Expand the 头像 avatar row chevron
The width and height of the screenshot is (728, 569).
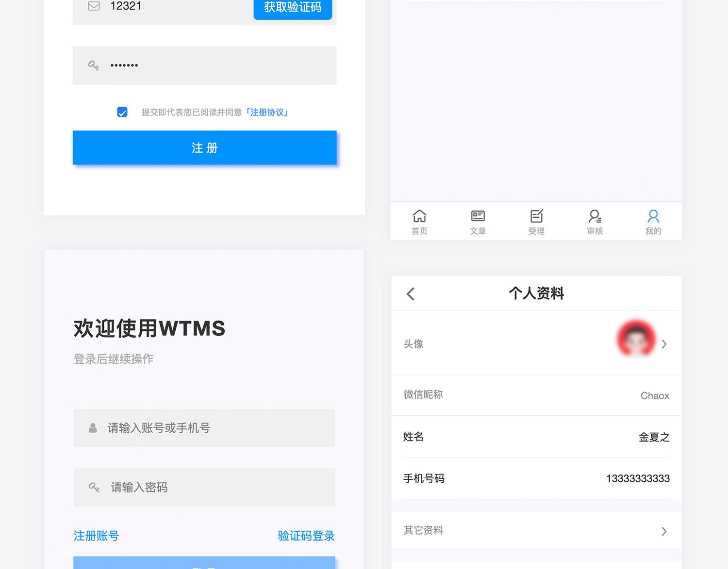pyautogui.click(x=664, y=344)
